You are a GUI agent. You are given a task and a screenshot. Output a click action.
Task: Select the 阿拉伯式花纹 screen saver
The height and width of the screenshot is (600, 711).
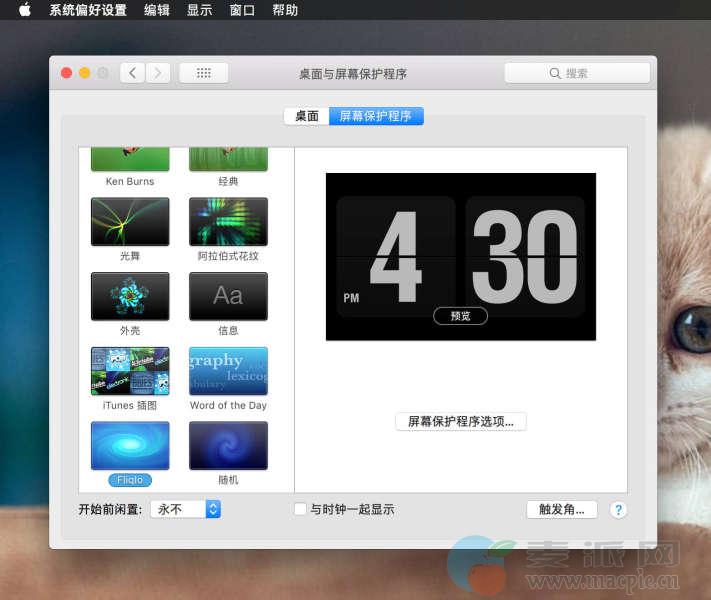click(228, 221)
